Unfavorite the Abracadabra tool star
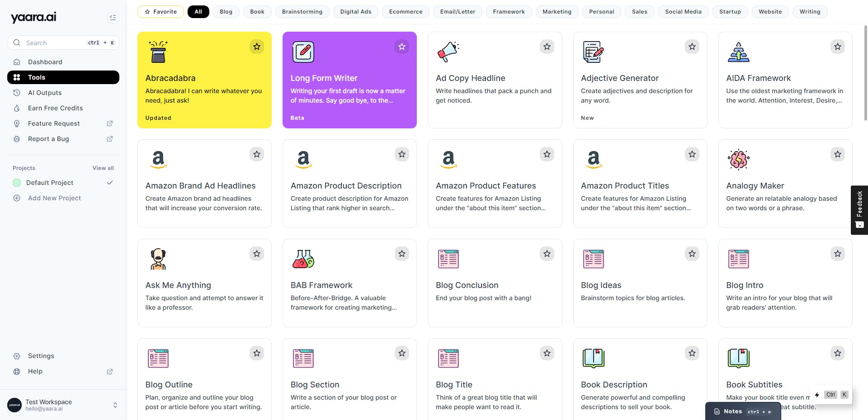The height and width of the screenshot is (420, 868). pos(257,47)
